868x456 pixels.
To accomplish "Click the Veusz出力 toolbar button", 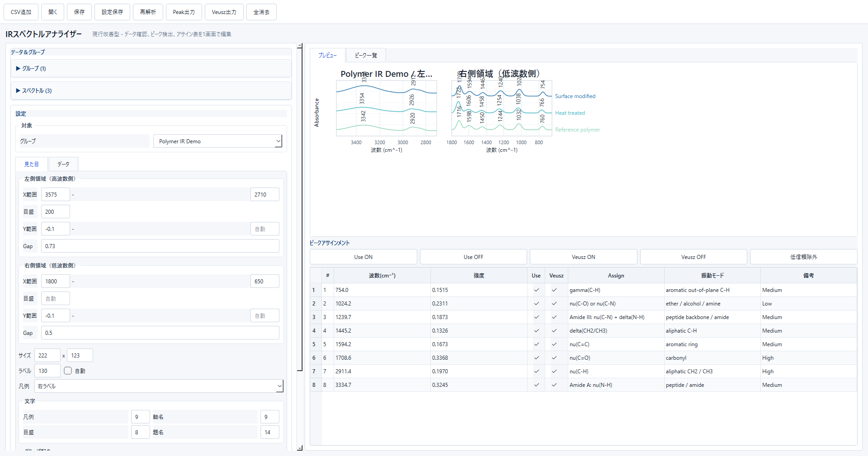I will [x=224, y=12].
